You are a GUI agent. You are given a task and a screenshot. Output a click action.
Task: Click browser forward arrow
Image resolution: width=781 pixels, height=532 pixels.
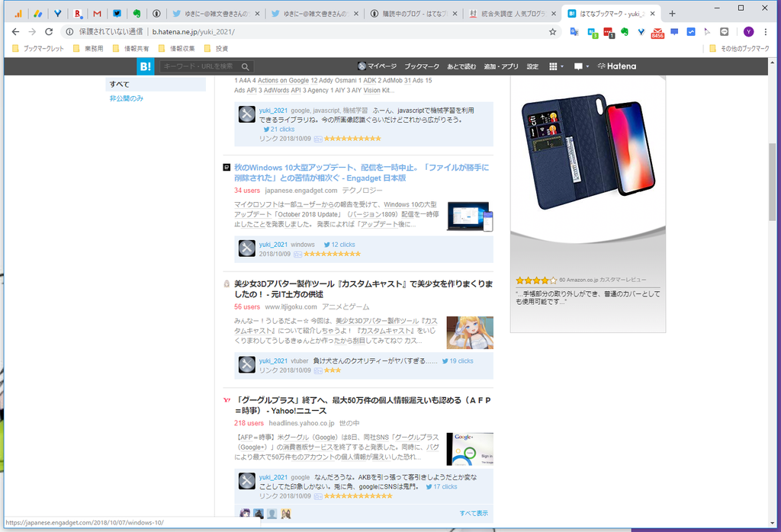click(32, 32)
